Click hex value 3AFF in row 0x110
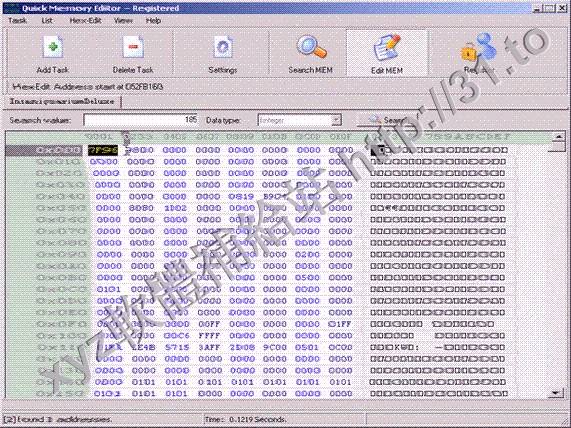Viewport: 571px width, 428px height. click(x=209, y=347)
